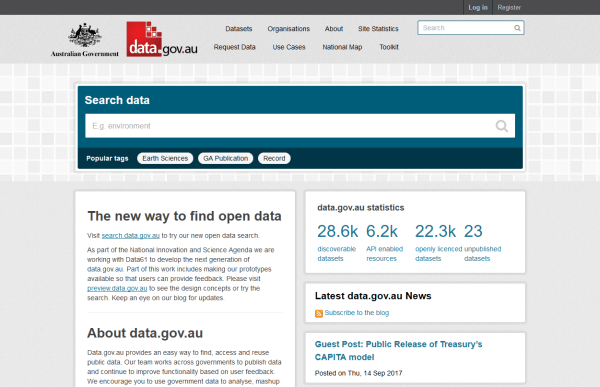
Task: Follow the search.data.gov.au link
Action: (130, 236)
